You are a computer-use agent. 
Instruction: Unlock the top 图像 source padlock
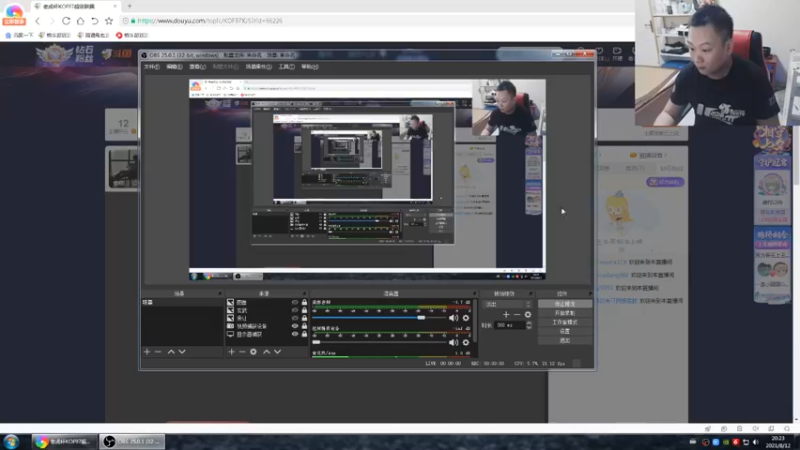tap(305, 303)
